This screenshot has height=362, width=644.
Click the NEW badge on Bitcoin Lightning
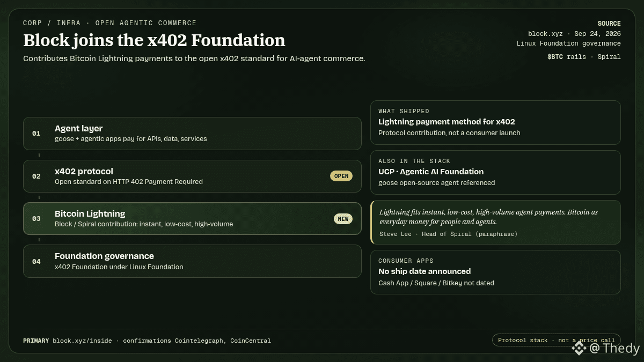tap(343, 219)
